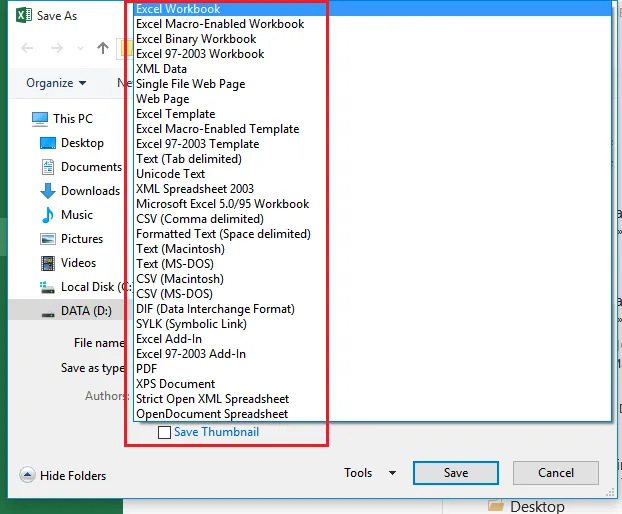Select Excel 97-2003 Template type
The image size is (622, 514).
(x=372, y=144)
